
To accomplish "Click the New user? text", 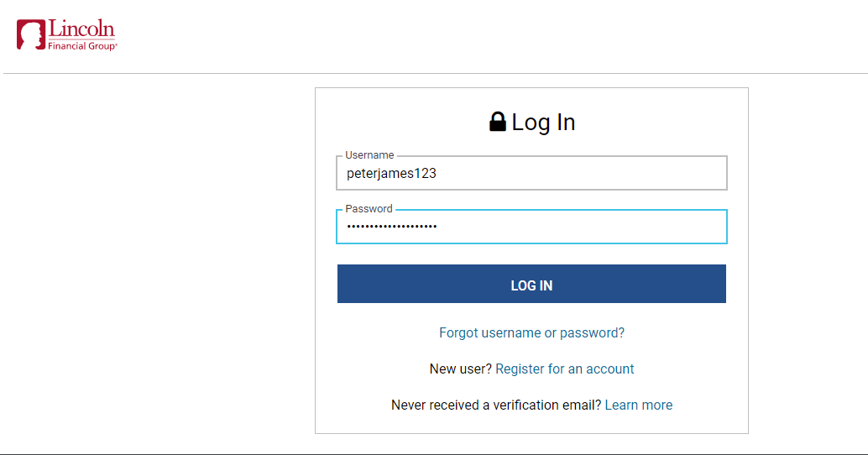I will pyautogui.click(x=460, y=369).
